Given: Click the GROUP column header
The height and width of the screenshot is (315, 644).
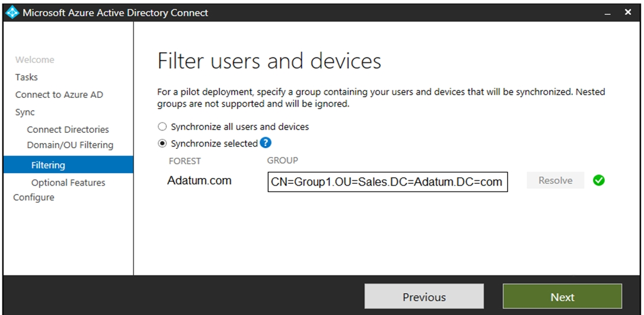Looking at the screenshot, I should coord(283,160).
